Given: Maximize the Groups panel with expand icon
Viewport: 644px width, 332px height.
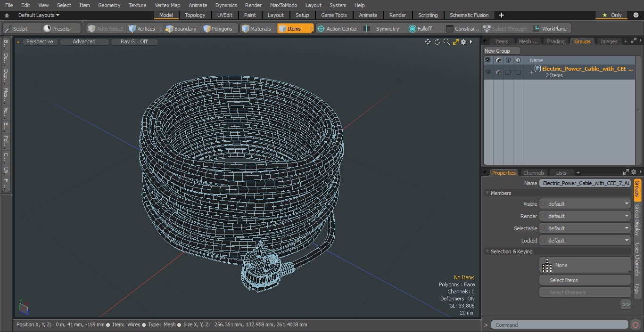Looking at the screenshot, I should [633, 41].
